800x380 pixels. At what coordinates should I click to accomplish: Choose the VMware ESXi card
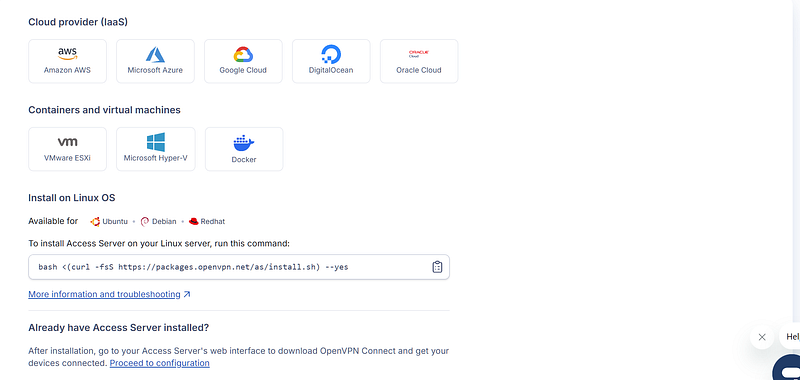click(67, 149)
